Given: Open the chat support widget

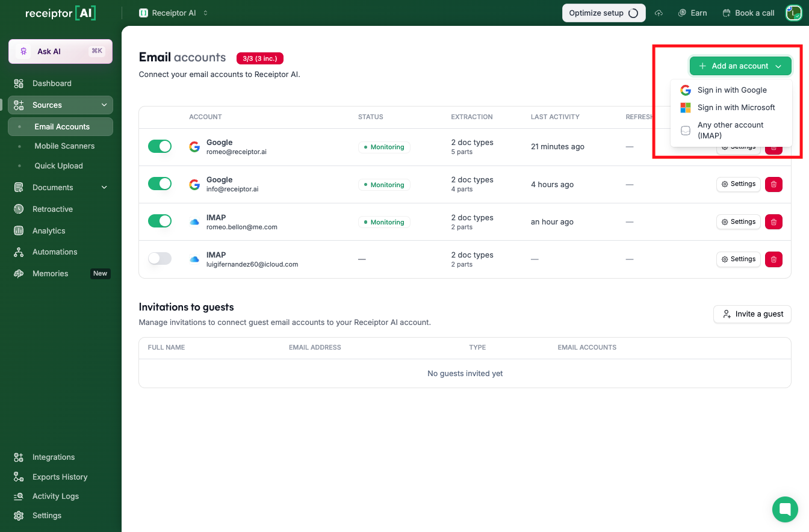Looking at the screenshot, I should pyautogui.click(x=785, y=510).
